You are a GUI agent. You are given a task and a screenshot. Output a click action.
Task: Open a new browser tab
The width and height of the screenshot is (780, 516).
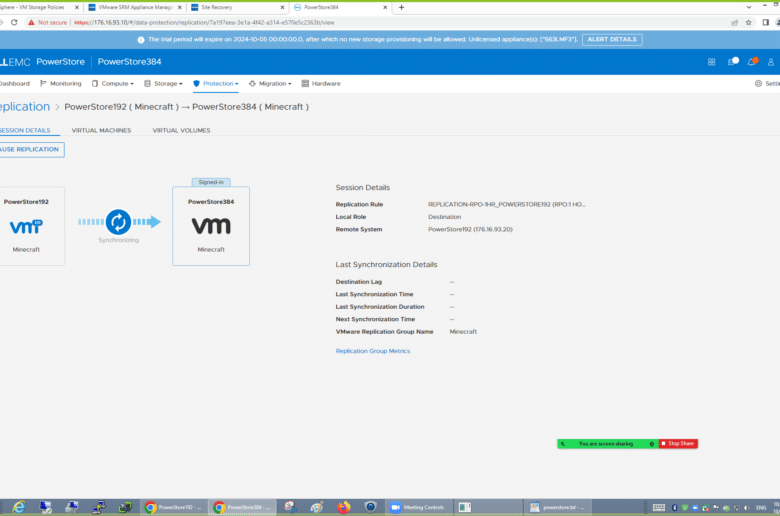click(x=401, y=7)
